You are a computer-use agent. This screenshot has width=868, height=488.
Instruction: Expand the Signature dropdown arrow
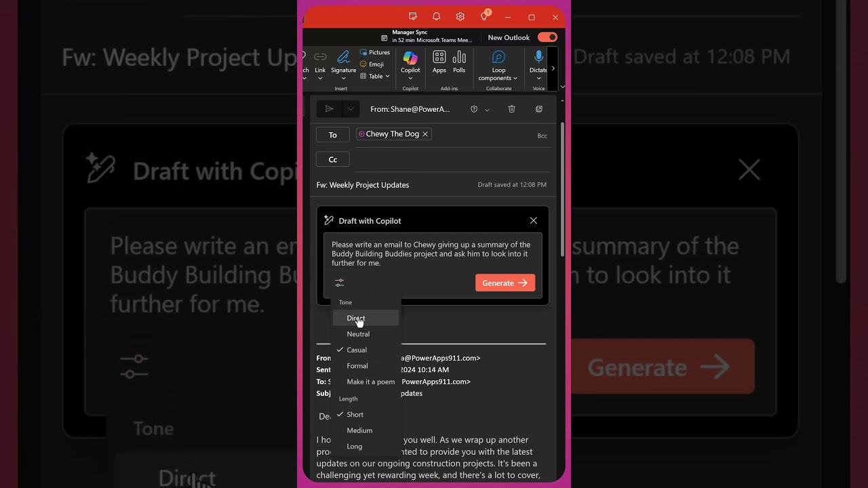[x=343, y=79]
